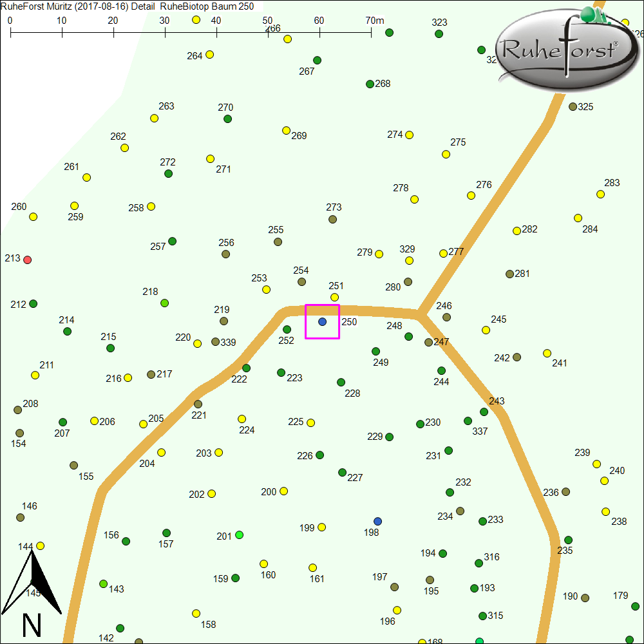The height and width of the screenshot is (644, 644).
Task: Click the olive marker for tree 146
Action: pyautogui.click(x=20, y=518)
